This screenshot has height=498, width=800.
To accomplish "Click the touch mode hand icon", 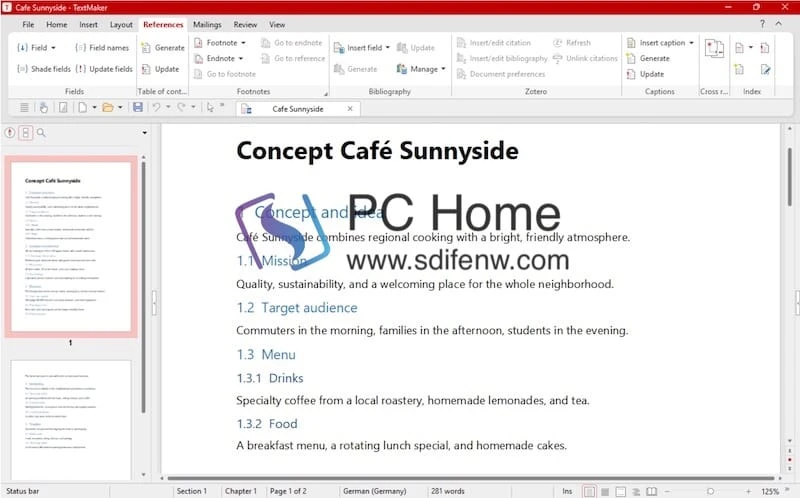I will pyautogui.click(x=44, y=107).
